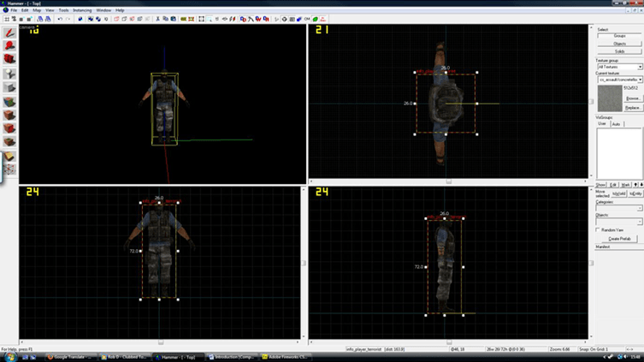The image size is (644, 362).
Task: Toggle Cordon bounds toolbar icon
Action: [184, 19]
